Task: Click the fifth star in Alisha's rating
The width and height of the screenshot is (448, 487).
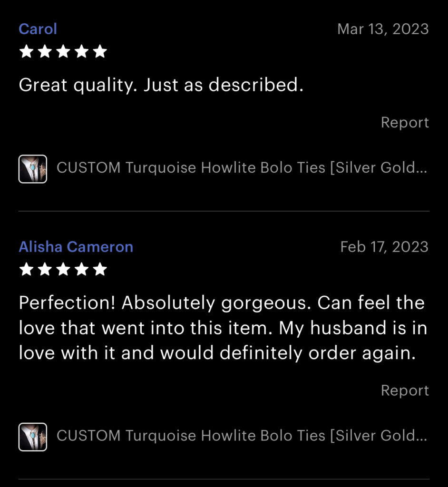Action: (x=100, y=269)
